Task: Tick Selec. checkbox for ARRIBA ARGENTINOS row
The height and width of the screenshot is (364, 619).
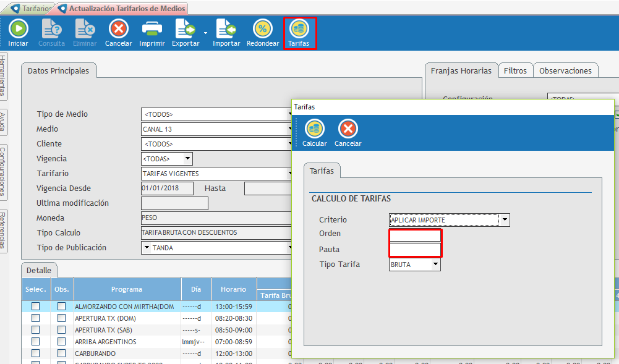Action: [35, 342]
